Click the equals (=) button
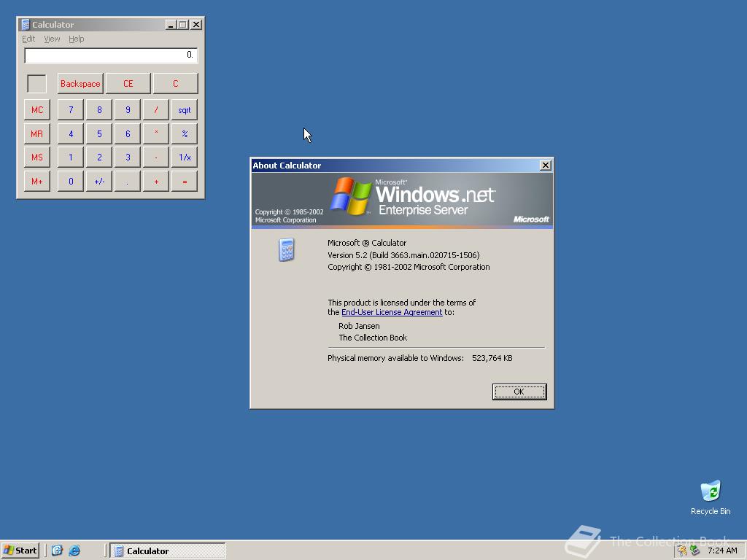 tap(185, 182)
